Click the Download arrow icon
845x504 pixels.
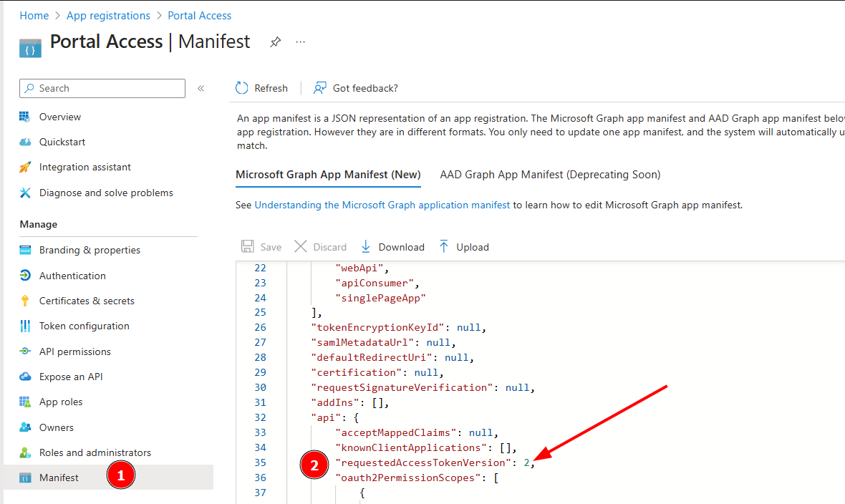point(366,247)
